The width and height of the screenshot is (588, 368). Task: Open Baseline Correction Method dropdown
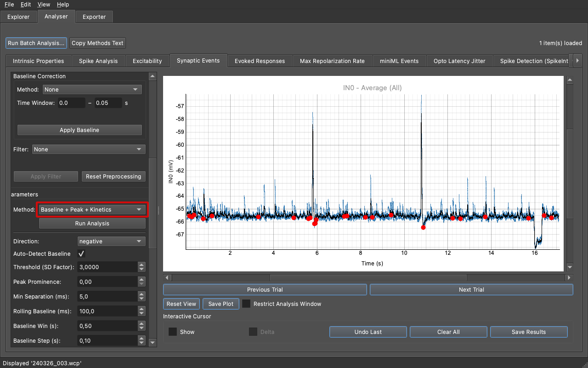[x=92, y=90]
